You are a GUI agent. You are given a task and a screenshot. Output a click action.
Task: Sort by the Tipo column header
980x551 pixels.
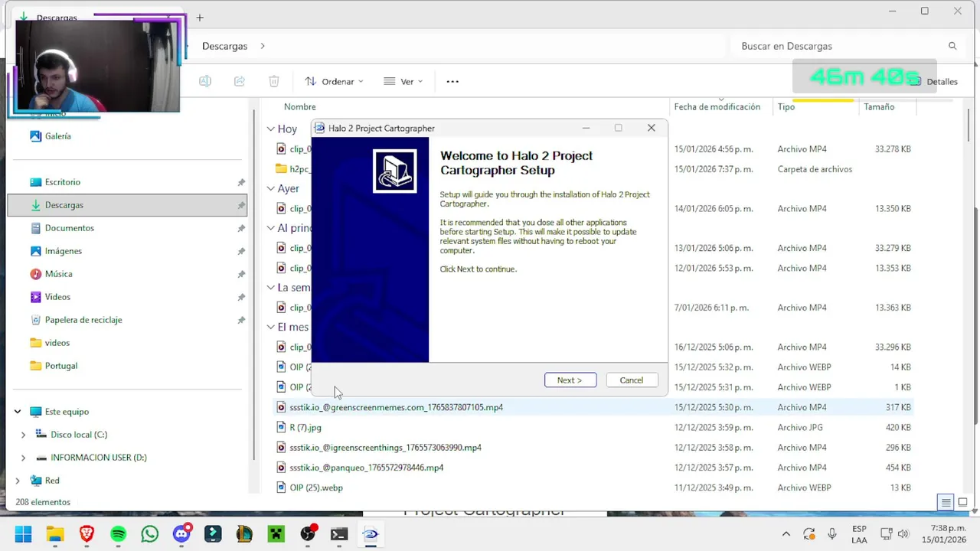click(x=786, y=107)
